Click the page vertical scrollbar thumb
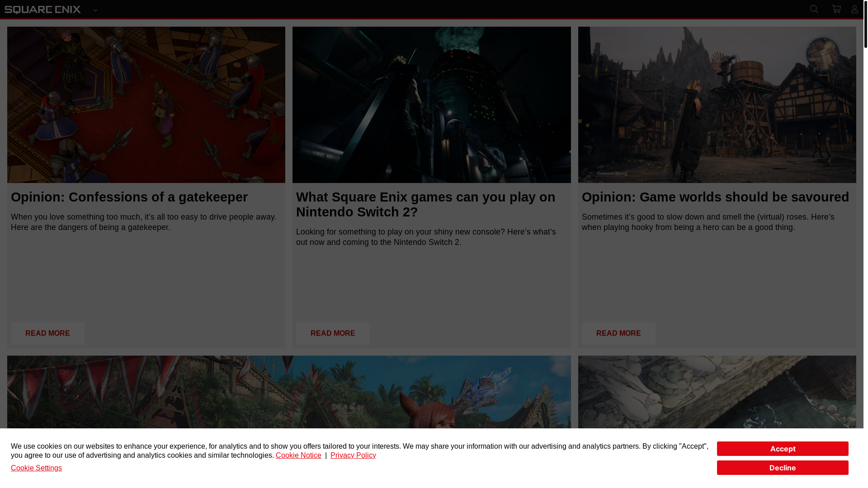Screen dimensions: 868x488 click(x=865, y=24)
